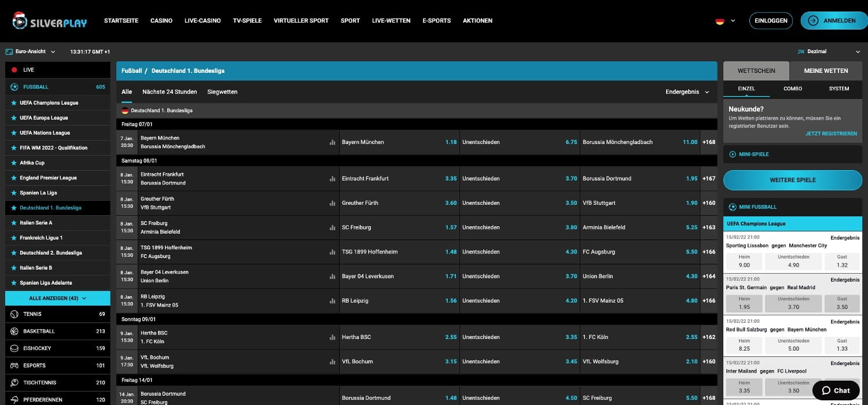Viewport: 868px width, 405px height.
Task: Open stats icon for Hertha BSC match
Action: [x=332, y=337]
